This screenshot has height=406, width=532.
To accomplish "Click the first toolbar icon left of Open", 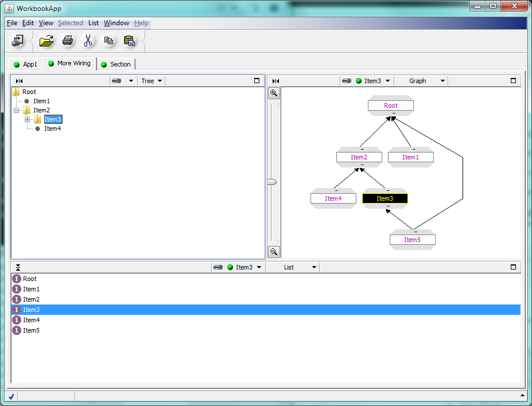I will tap(18, 41).
